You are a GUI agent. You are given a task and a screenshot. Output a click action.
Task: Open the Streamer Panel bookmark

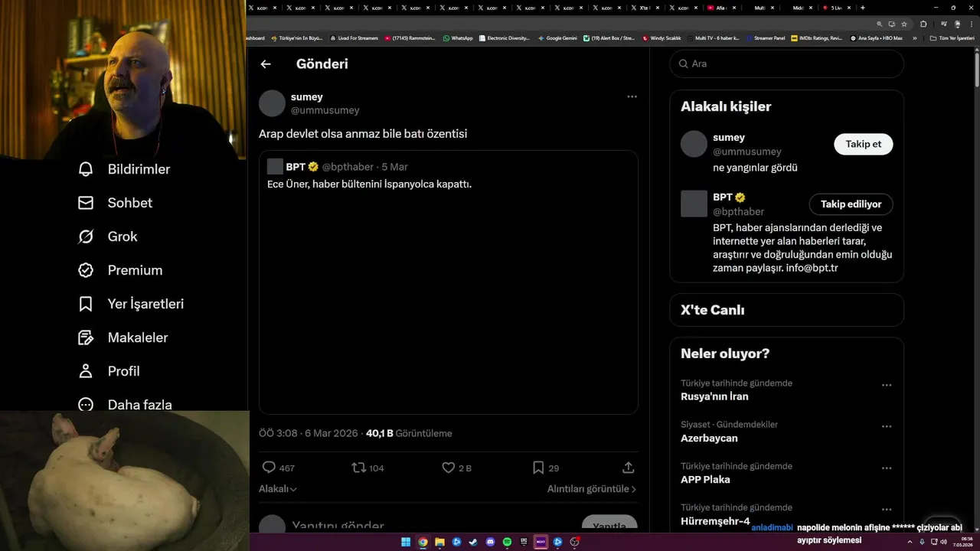tap(765, 37)
